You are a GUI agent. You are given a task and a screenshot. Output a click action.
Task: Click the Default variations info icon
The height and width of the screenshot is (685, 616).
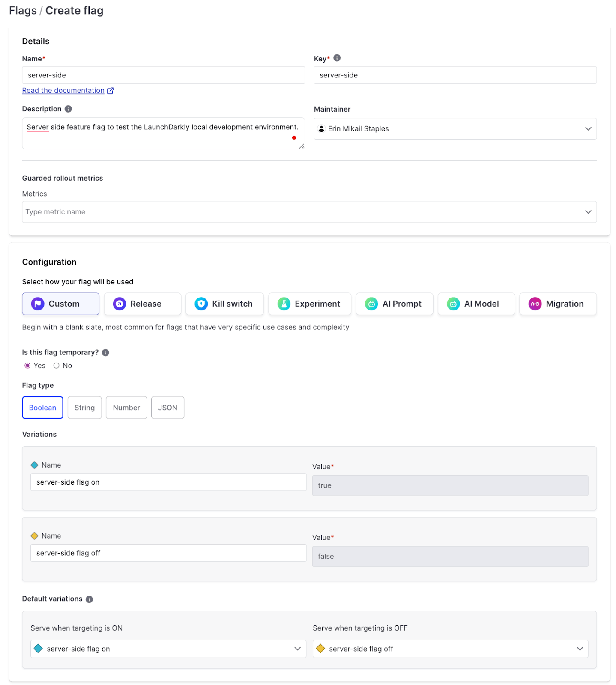coord(89,599)
